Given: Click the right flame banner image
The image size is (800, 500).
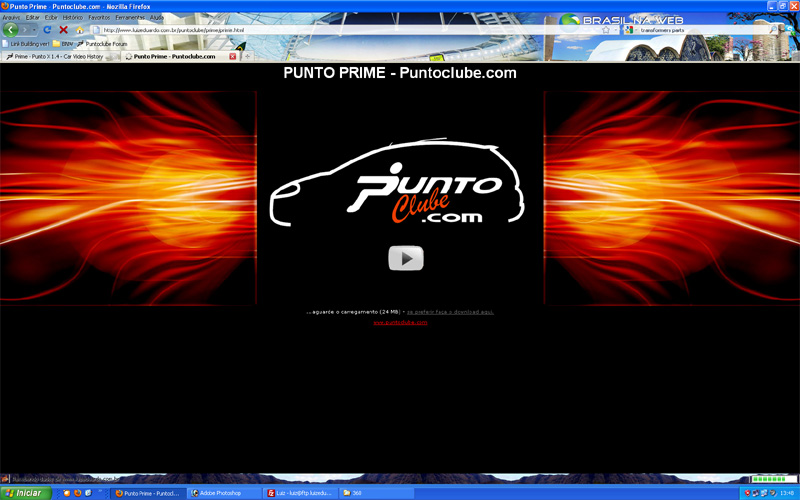Looking at the screenshot, I should (x=672, y=198).
